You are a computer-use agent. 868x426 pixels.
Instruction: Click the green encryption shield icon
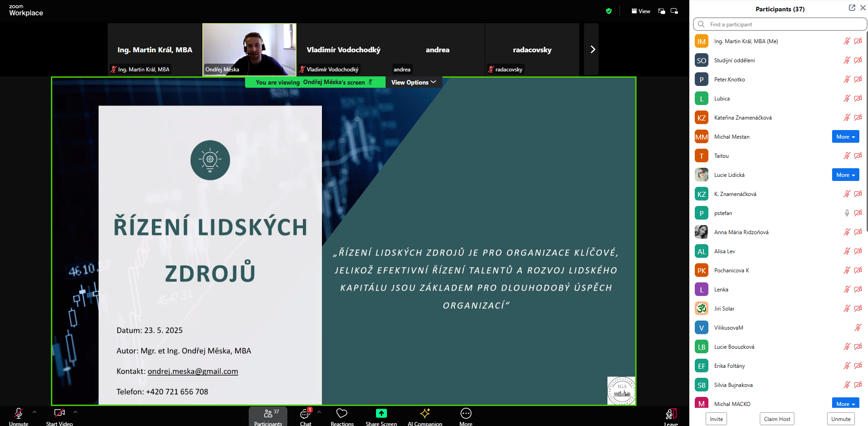[609, 11]
